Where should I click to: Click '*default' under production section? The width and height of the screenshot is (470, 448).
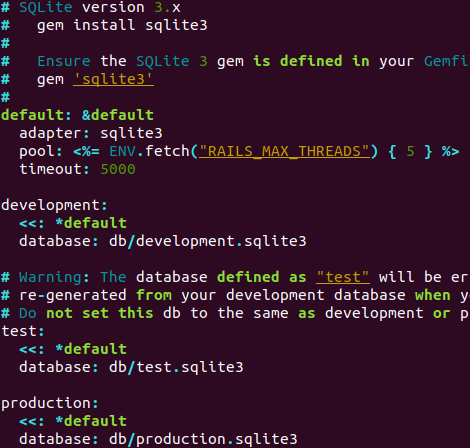[91, 421]
